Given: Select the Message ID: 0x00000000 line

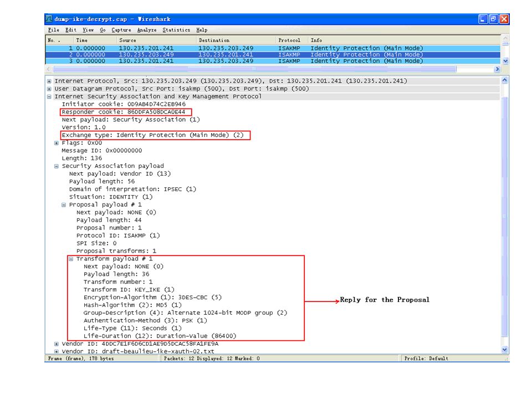Looking at the screenshot, I should point(102,151).
